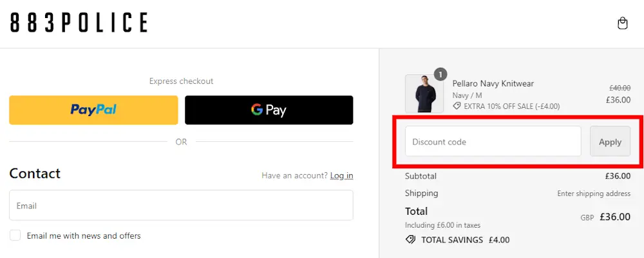Click the 'Enter shipping address' text
Viewport: 644px width, 258px height.
pos(594,193)
